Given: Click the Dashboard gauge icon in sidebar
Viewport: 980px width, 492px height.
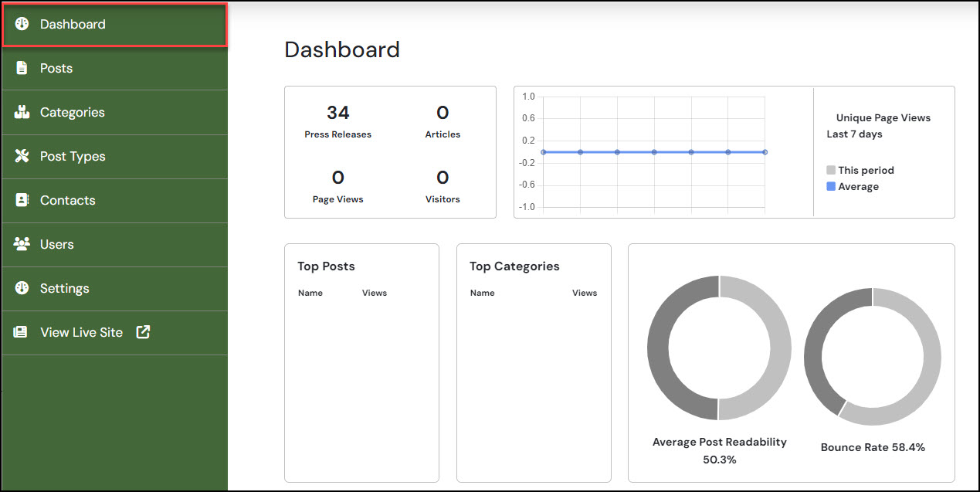Looking at the screenshot, I should click(22, 24).
